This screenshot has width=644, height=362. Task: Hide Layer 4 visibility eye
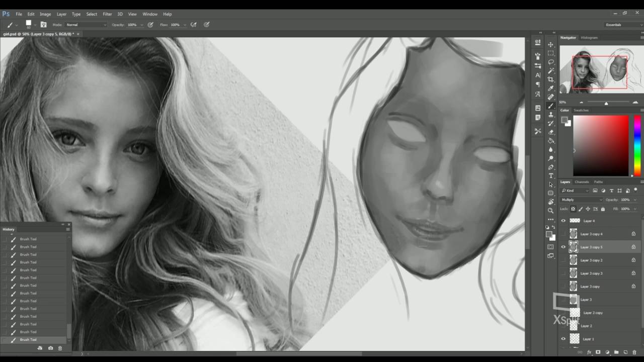click(x=563, y=221)
